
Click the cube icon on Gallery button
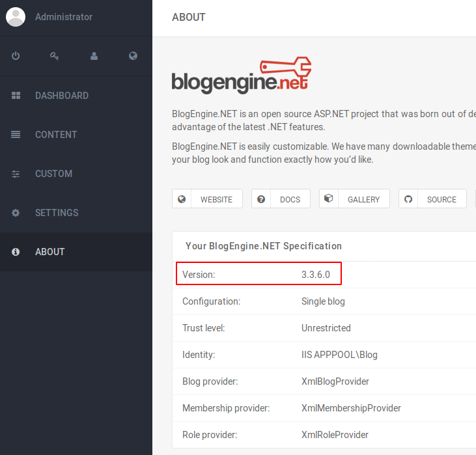tap(328, 199)
